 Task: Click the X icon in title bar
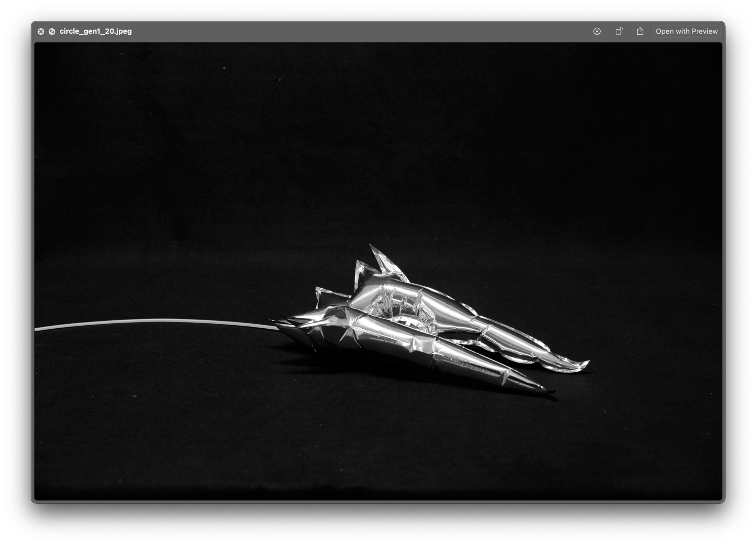[x=41, y=31]
